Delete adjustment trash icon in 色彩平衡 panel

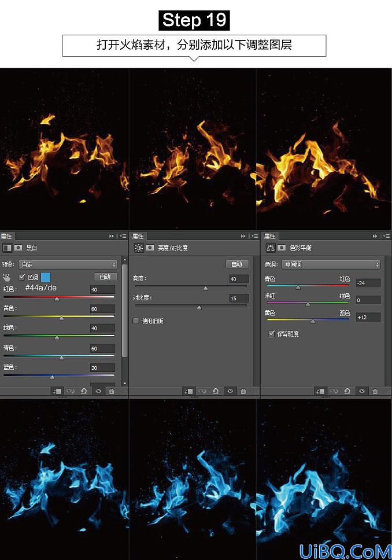[375, 392]
